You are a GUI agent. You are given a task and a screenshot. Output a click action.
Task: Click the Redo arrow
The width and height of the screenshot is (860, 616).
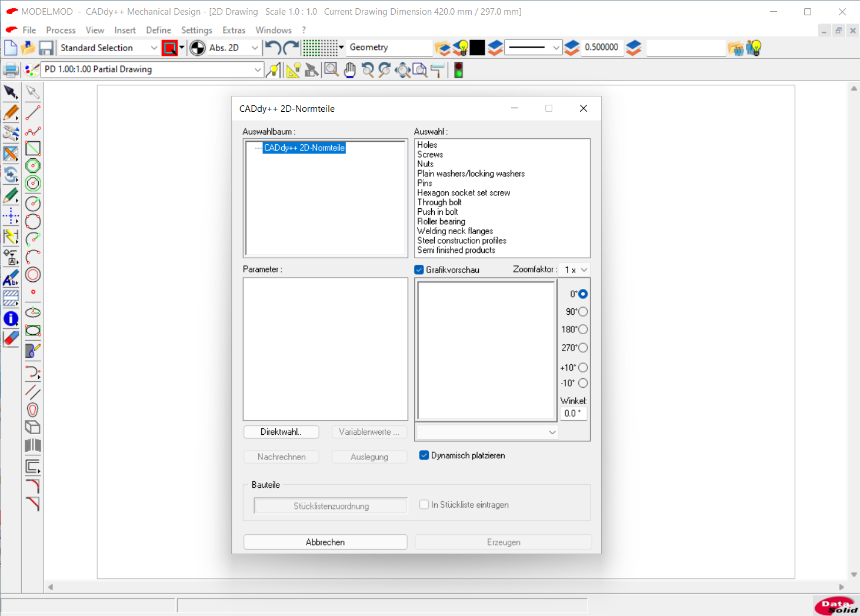[291, 48]
